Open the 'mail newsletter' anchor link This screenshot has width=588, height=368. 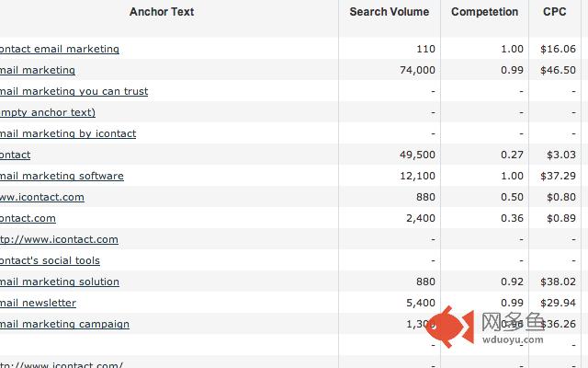(38, 303)
